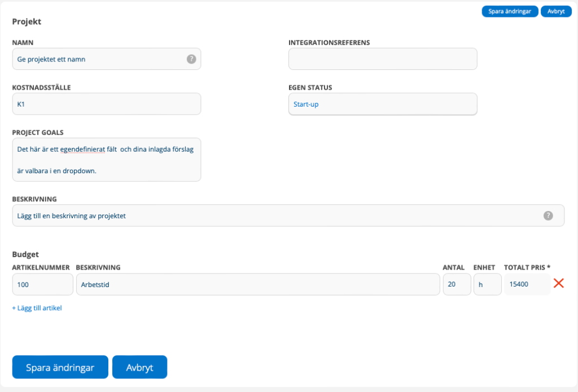The image size is (578, 392).
Task: Click the large Avbryt button at the bottom
Action: tap(139, 367)
